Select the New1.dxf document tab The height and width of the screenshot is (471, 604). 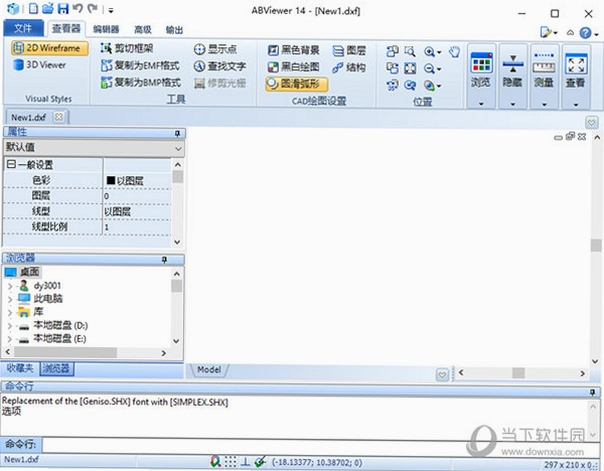pos(29,117)
